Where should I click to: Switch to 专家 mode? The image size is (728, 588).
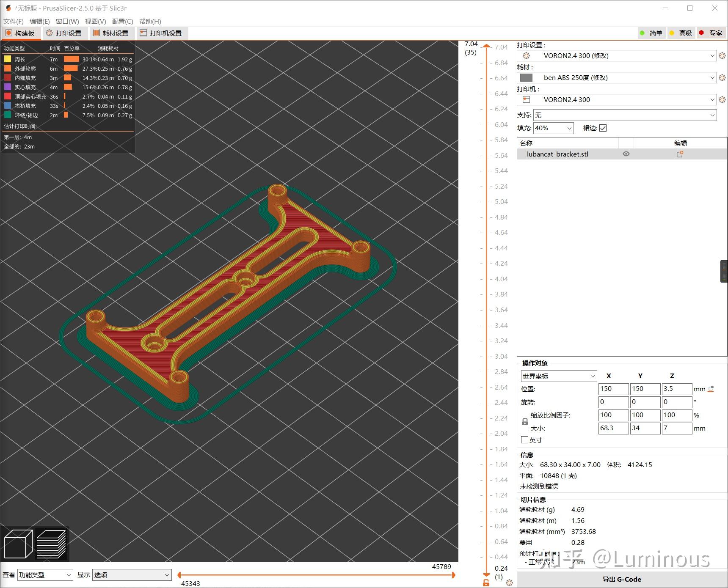[x=711, y=33]
